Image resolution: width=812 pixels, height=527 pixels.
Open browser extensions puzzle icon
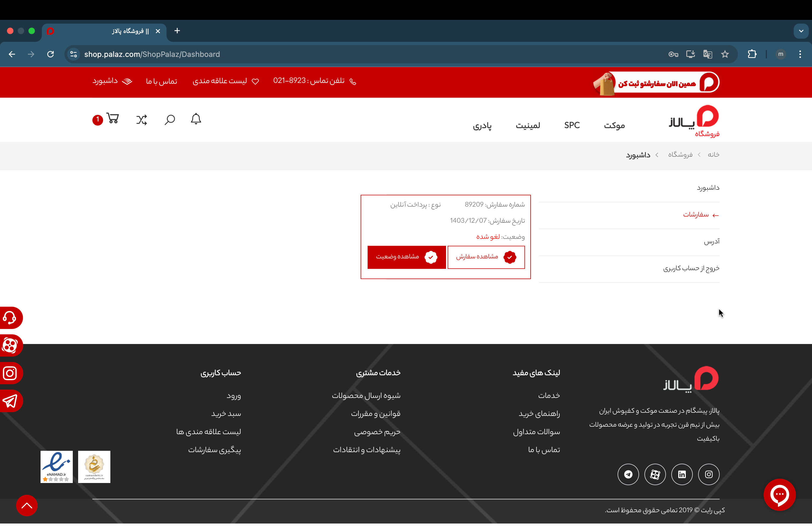[x=752, y=54]
